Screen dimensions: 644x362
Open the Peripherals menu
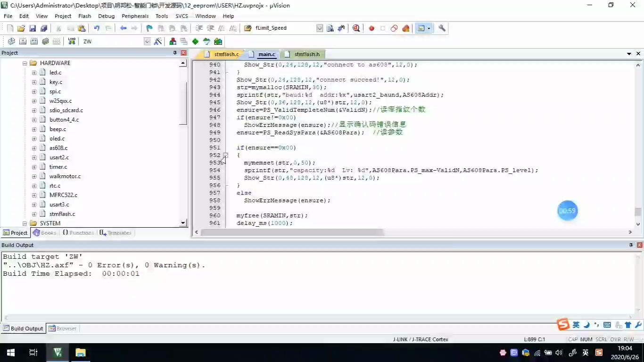click(x=135, y=16)
